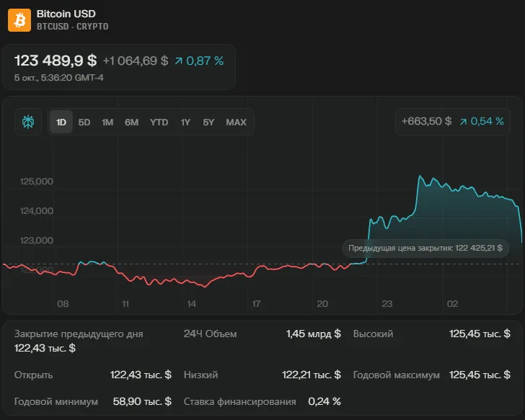Click the 0,24 % funding rate value

(325, 401)
